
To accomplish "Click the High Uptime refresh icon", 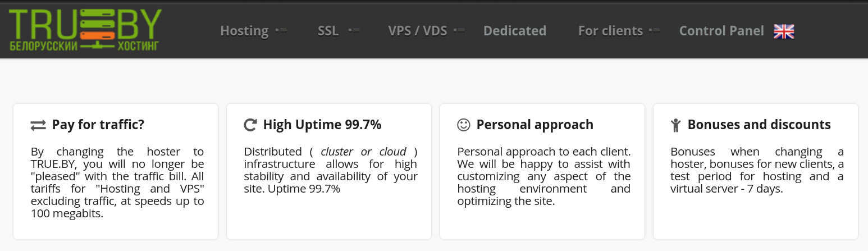I will [250, 125].
